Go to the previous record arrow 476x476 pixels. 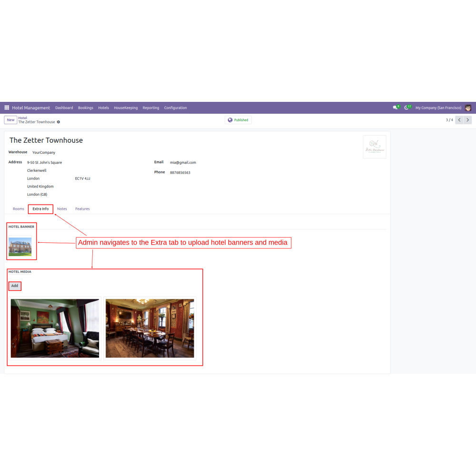[459, 120]
